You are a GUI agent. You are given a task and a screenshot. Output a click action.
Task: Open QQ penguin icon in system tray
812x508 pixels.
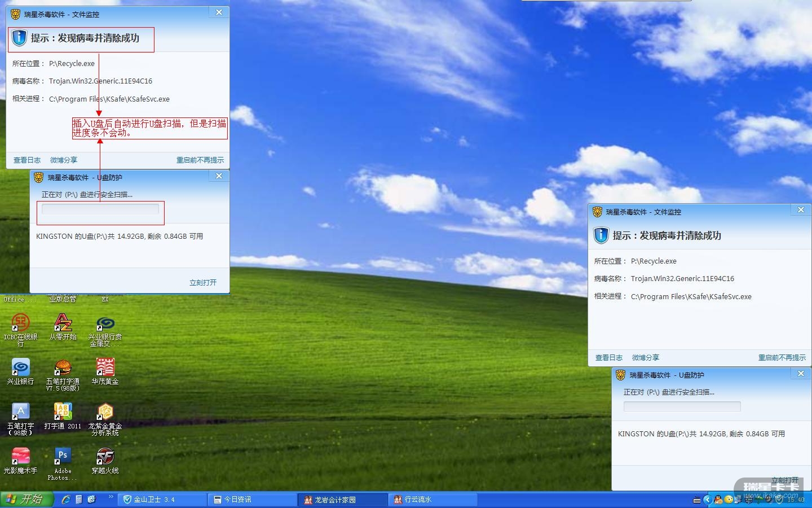tap(718, 500)
